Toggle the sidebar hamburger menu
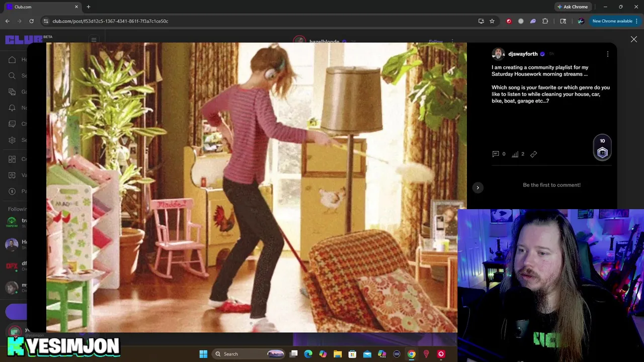The height and width of the screenshot is (362, 644). 94,40
